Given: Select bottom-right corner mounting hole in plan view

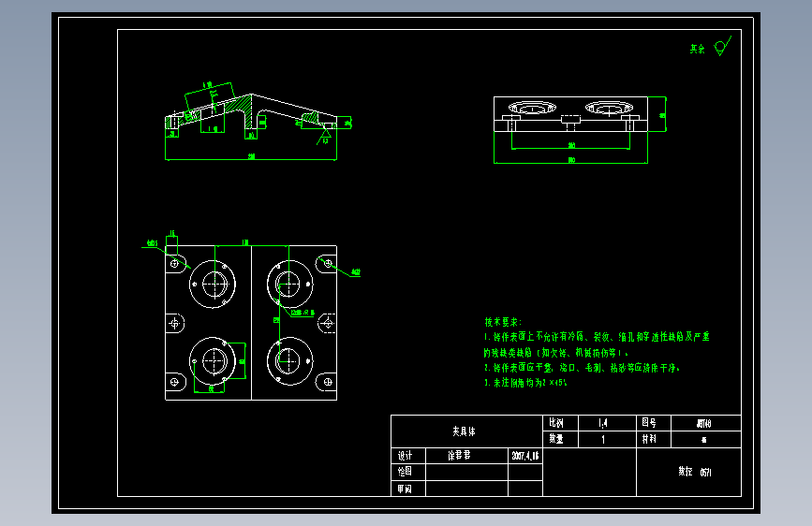Looking at the screenshot, I should click(328, 382).
